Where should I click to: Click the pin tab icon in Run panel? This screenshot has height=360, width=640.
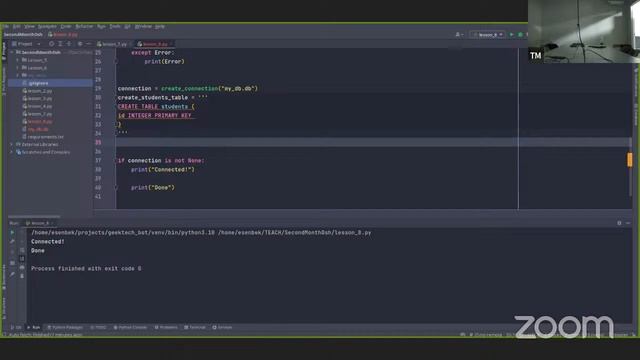pos(12,275)
